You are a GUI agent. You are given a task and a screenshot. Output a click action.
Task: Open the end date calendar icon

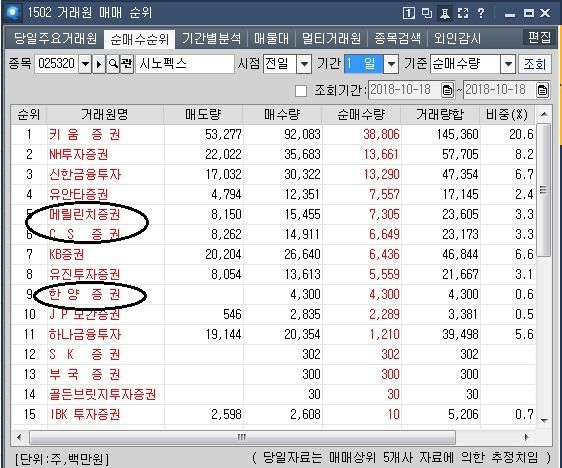pos(542,90)
